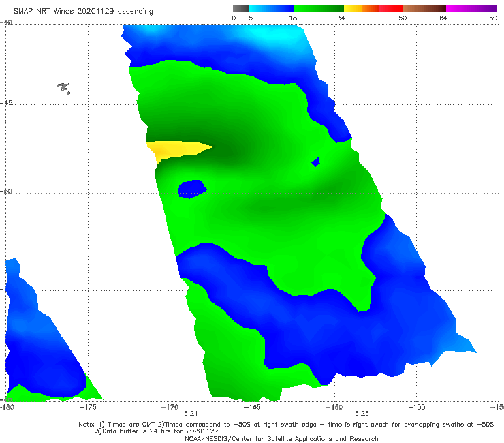Click the small blue diamond inside the green area
Viewport: 504px width, 443px height.
(315, 162)
